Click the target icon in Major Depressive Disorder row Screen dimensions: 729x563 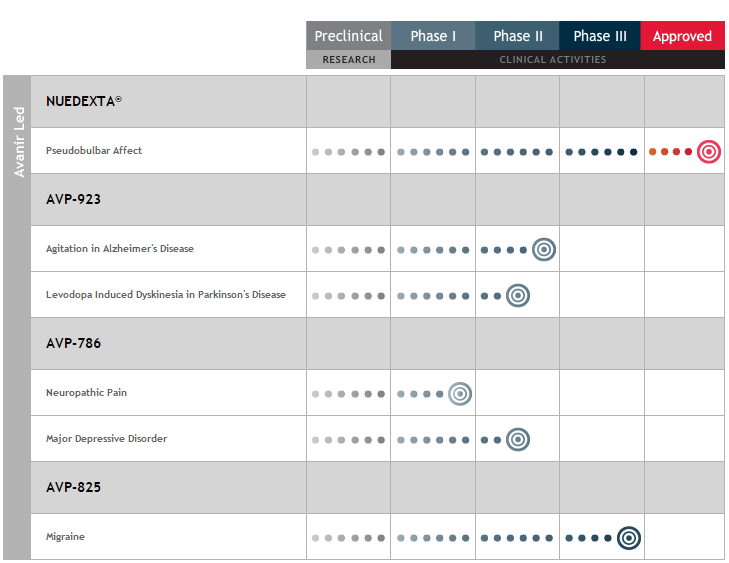point(517,439)
